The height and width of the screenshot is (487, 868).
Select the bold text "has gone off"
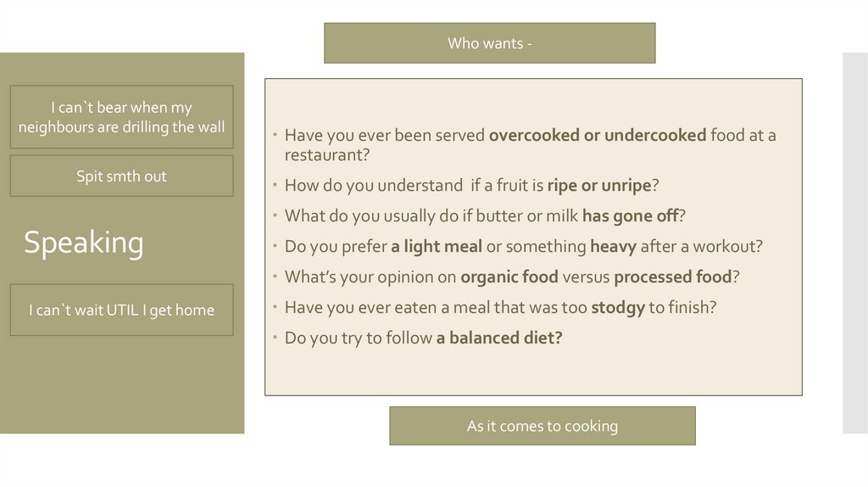(x=630, y=216)
